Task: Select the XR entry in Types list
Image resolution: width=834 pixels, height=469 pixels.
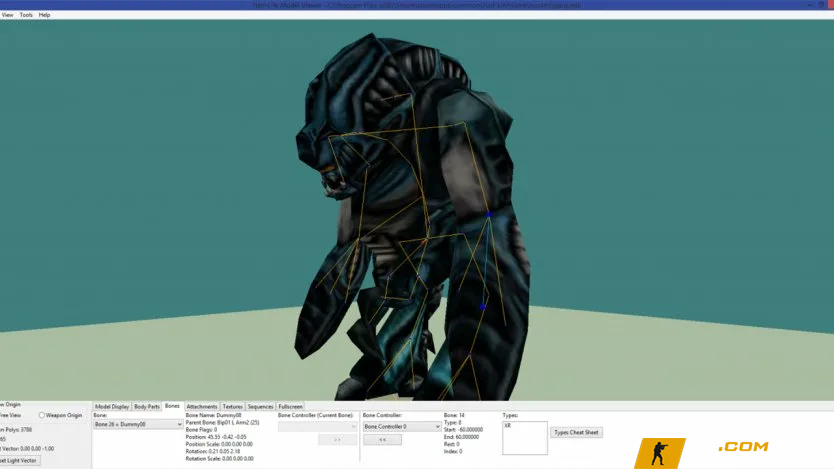Action: click(507, 426)
